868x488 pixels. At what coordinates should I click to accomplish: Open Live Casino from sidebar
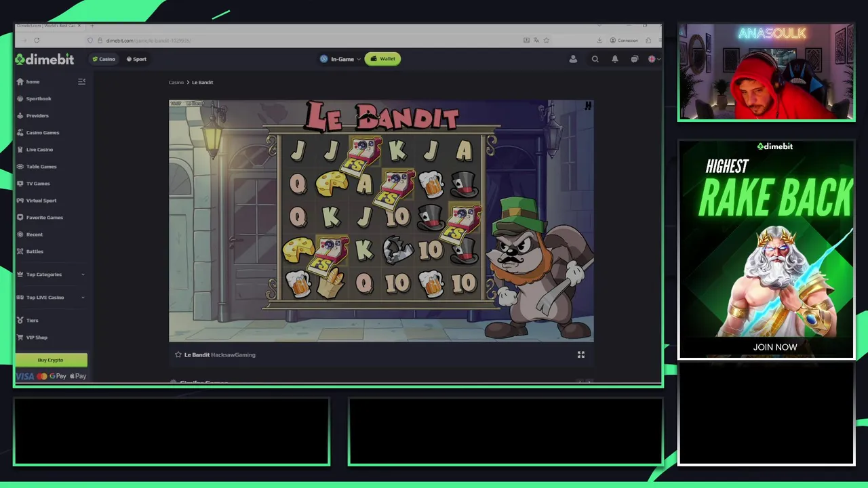[x=35, y=149]
